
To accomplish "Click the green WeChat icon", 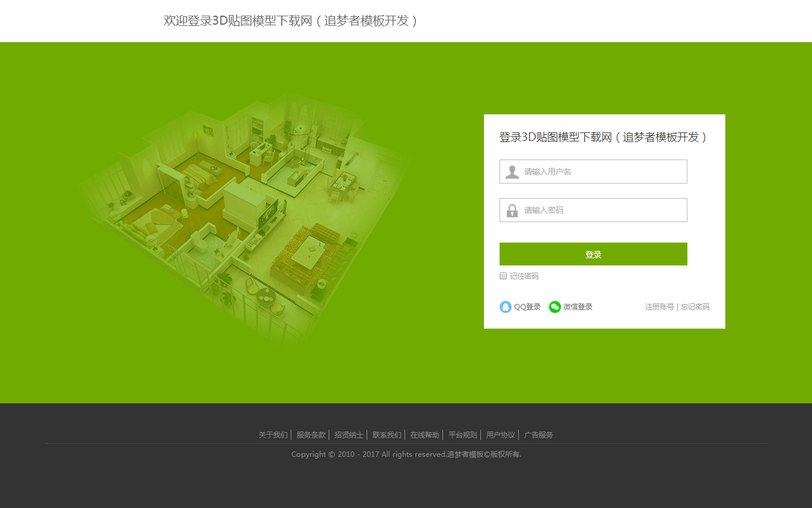I will [555, 307].
